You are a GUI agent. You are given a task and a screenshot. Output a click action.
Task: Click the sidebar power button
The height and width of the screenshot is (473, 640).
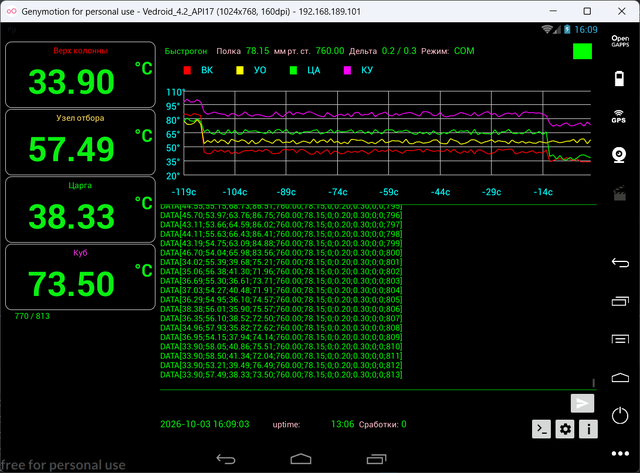coord(620,415)
